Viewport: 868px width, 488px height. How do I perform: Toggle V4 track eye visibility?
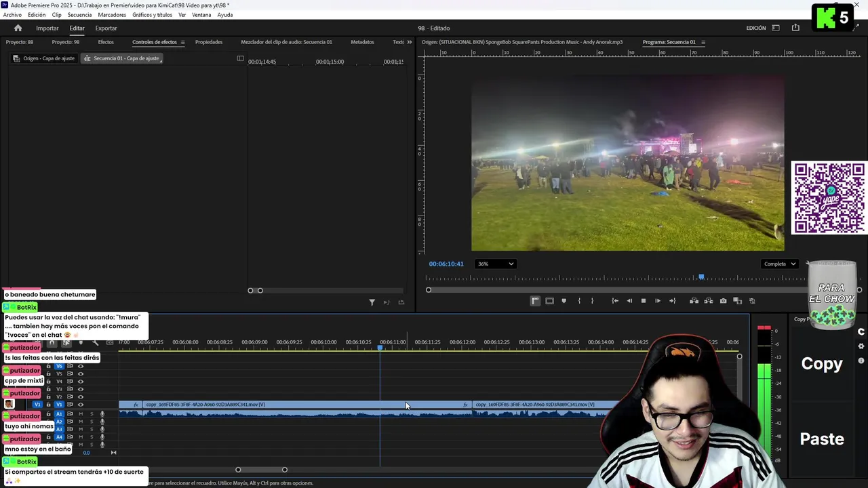[80, 382]
